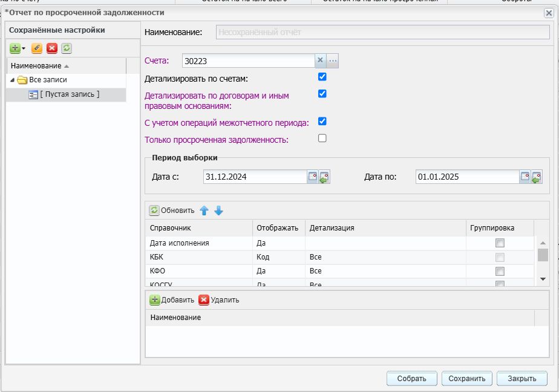Click the green add saved setting icon
The width and height of the screenshot is (559, 392).
pyautogui.click(x=15, y=48)
